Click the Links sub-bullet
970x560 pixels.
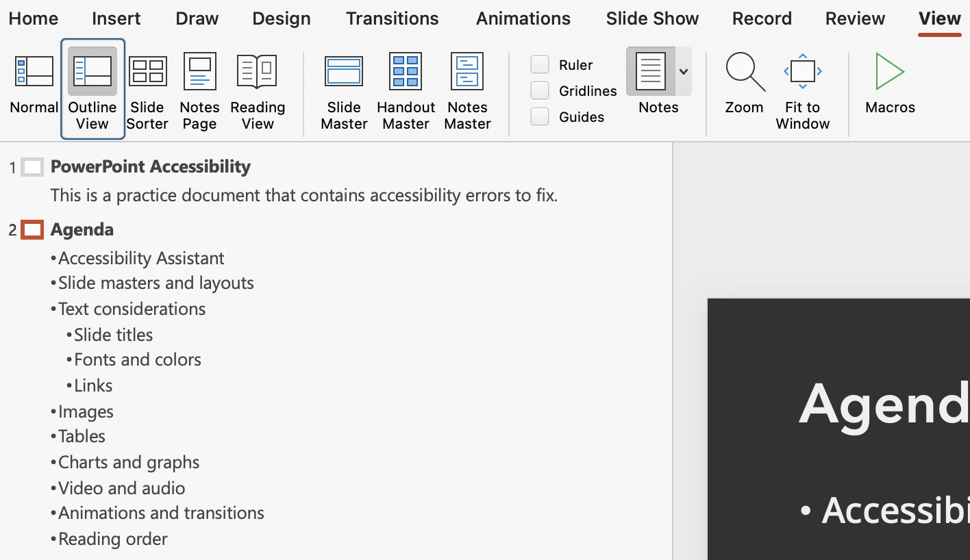coord(93,385)
